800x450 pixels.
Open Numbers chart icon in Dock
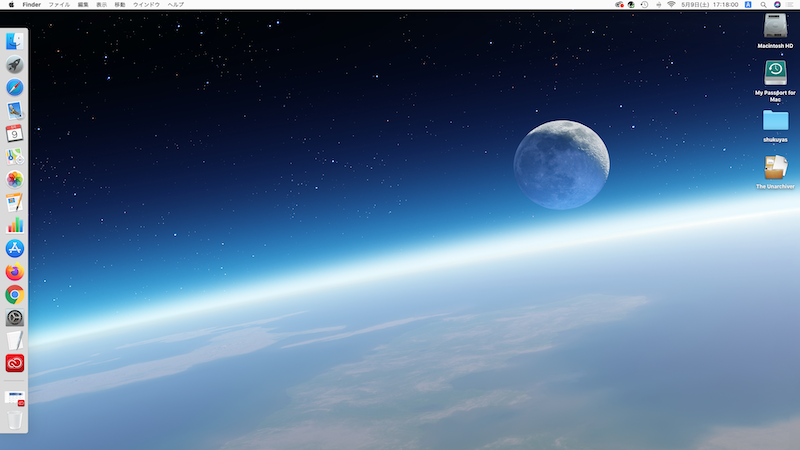tap(14, 226)
